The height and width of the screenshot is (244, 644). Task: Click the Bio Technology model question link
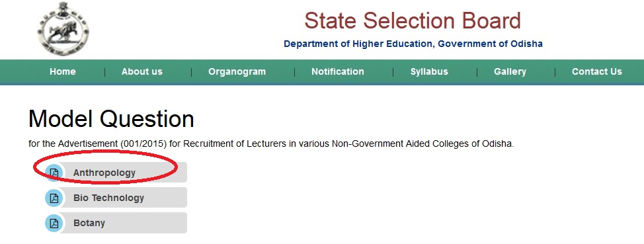tap(109, 198)
